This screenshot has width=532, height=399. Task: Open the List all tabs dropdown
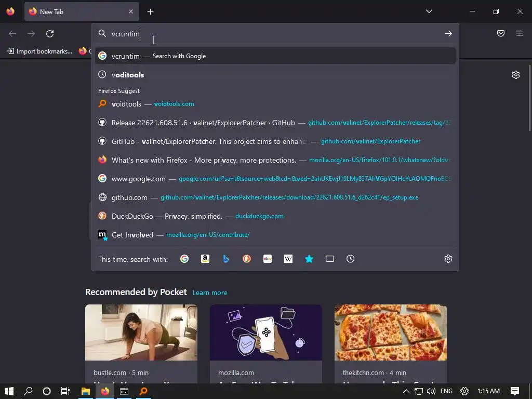(429, 11)
